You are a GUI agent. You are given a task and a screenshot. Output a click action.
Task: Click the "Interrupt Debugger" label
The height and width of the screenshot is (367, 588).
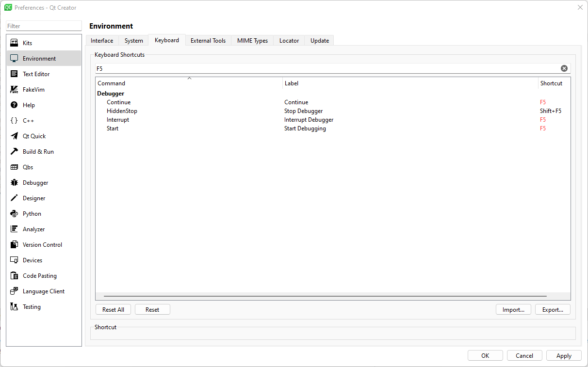point(309,120)
